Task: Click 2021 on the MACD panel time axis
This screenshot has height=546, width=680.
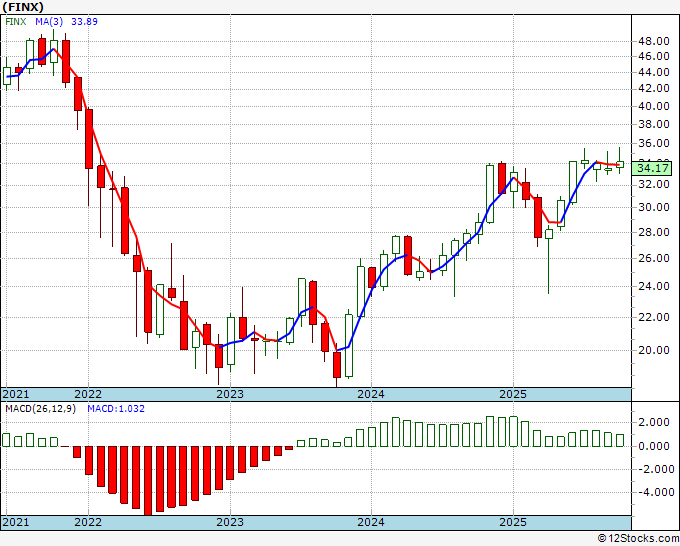Action: click(16, 522)
